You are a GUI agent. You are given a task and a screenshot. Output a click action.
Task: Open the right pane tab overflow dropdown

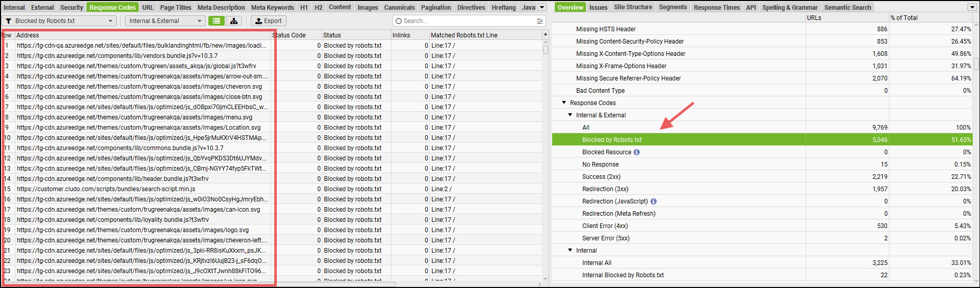[x=972, y=7]
